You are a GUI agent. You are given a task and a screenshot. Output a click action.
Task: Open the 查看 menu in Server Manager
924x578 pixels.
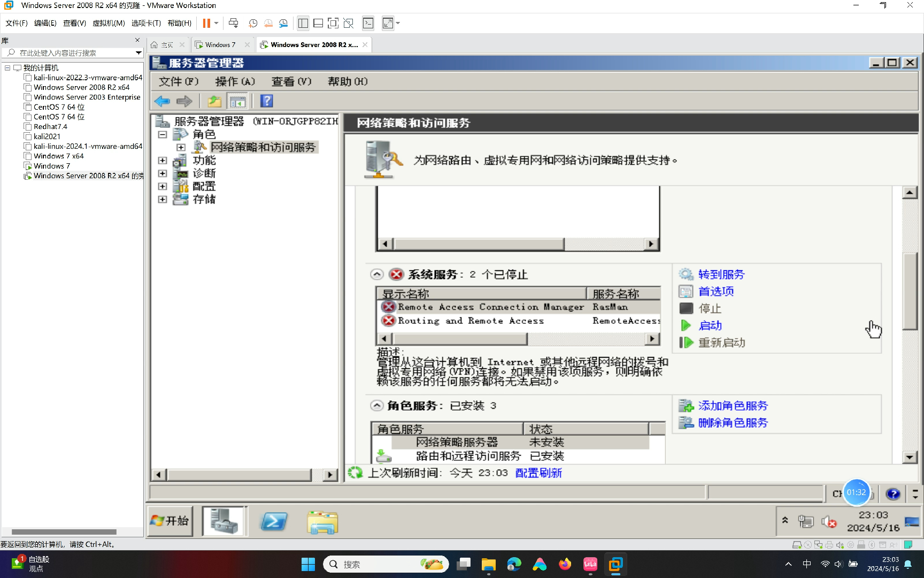tap(290, 81)
